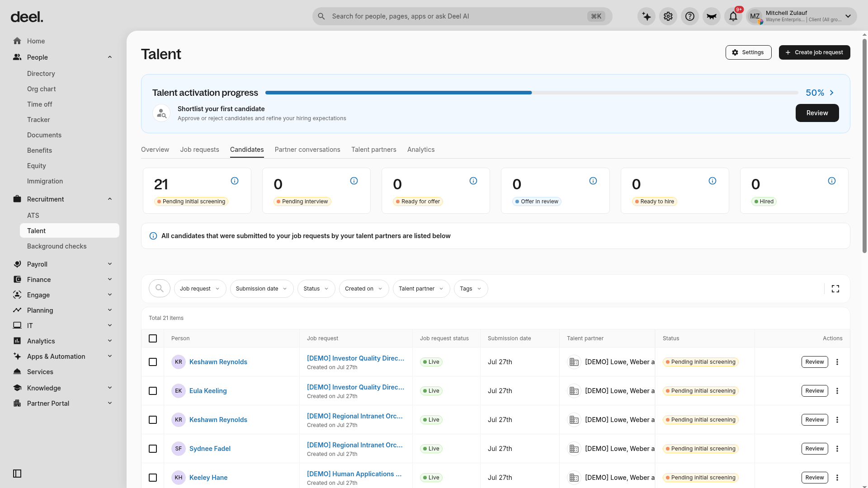
Task: Check Keeley Hane row checkbox
Action: (x=153, y=478)
